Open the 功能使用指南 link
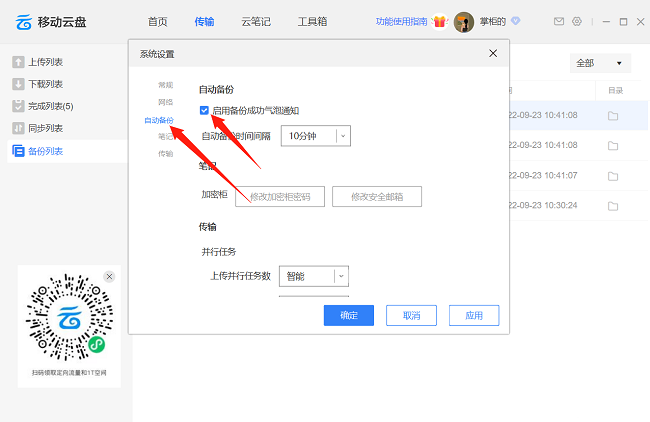 (x=401, y=21)
